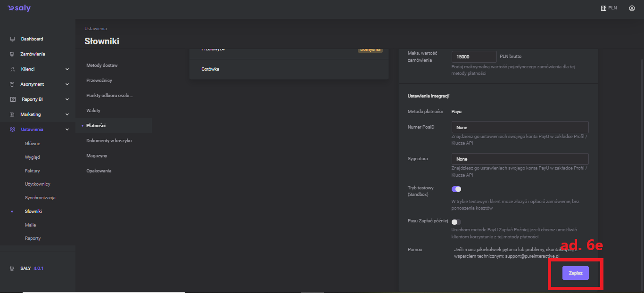Collapse the Ustawienia menu chevron
Viewport: 644px width, 293px height.
[x=67, y=130]
